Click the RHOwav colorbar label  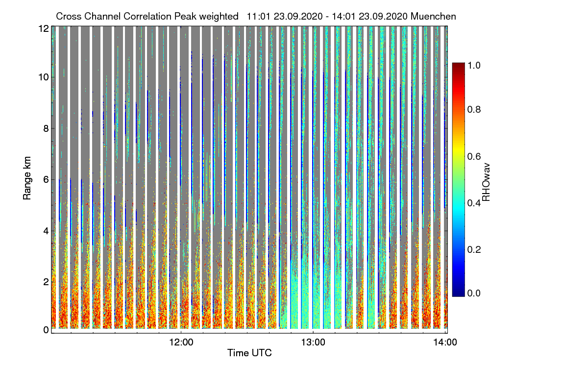(x=486, y=182)
